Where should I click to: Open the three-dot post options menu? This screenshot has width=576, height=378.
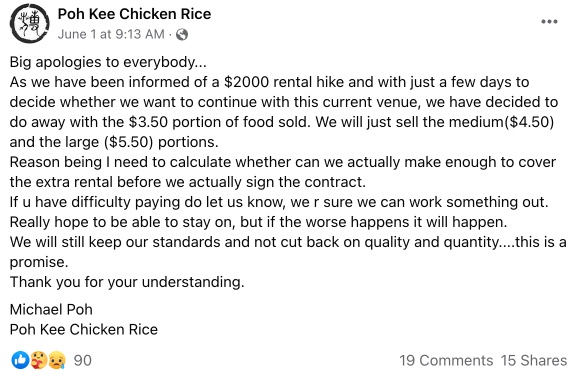point(549,22)
